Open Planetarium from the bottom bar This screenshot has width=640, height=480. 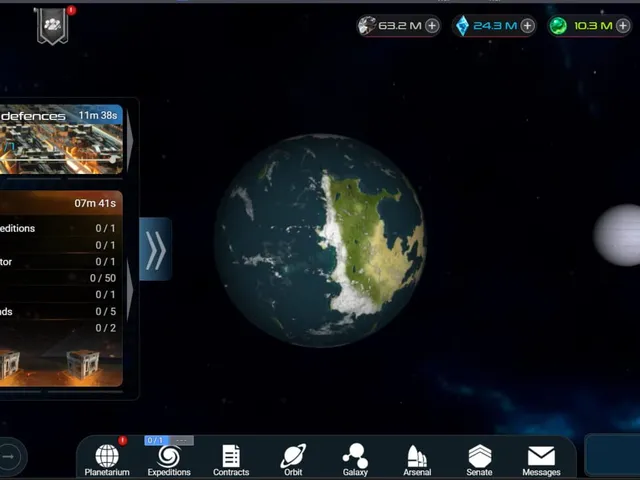pos(107,460)
